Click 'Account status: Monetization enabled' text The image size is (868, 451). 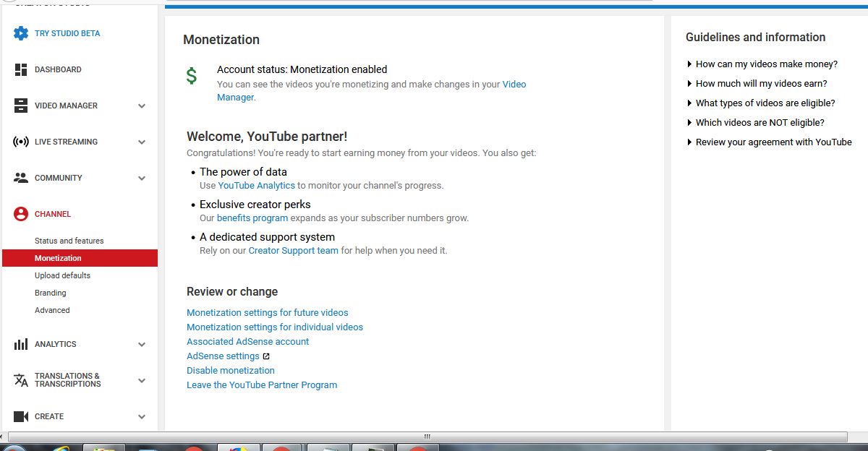[x=302, y=69]
